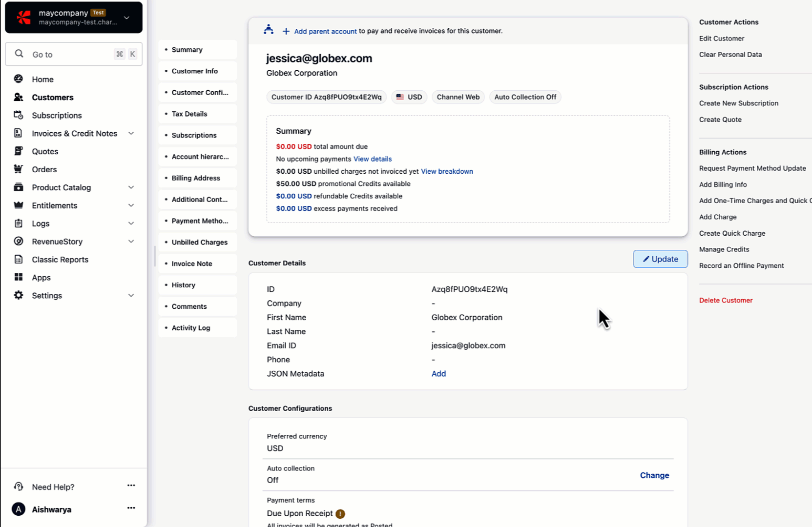Click the account hierarchy icon
812x527 pixels.
tap(269, 30)
